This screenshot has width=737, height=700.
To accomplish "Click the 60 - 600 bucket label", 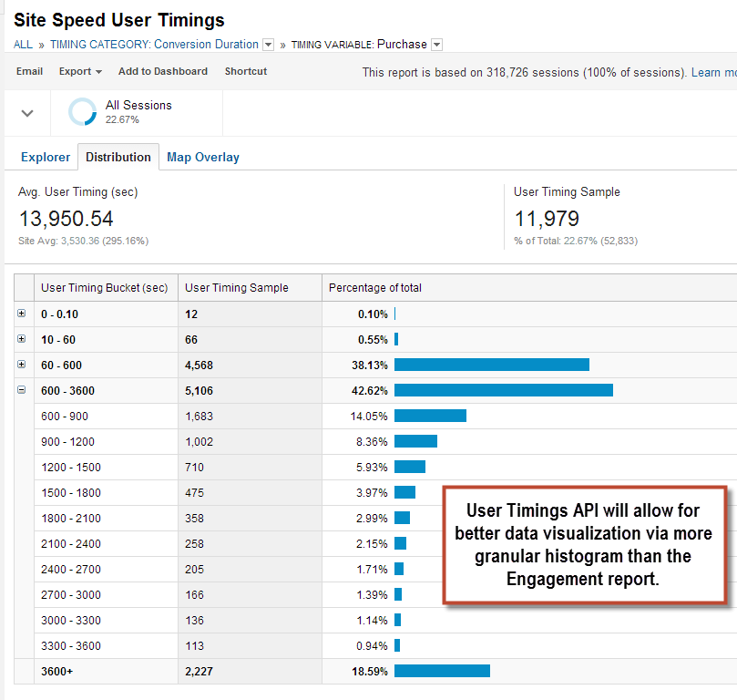I will pos(62,365).
